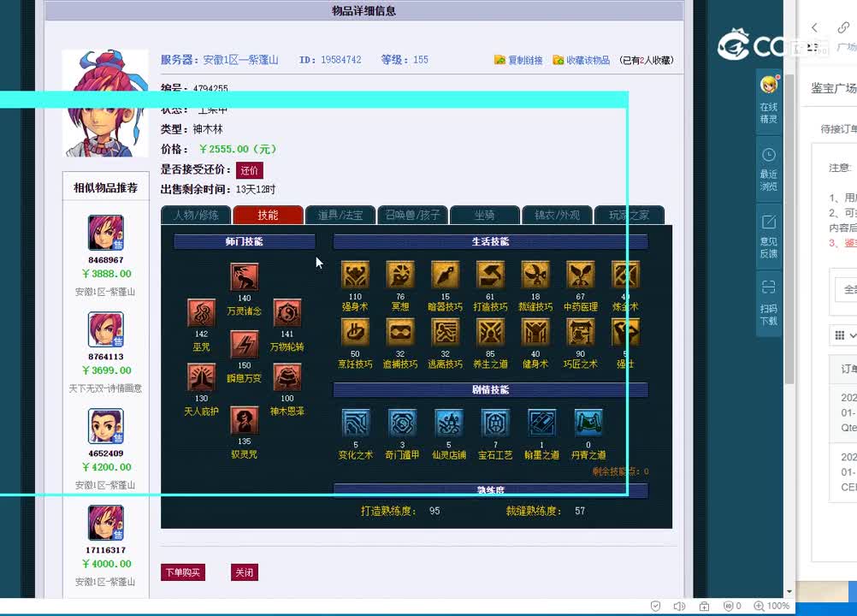Select the 仙灵店铺 story skill icon

[449, 423]
